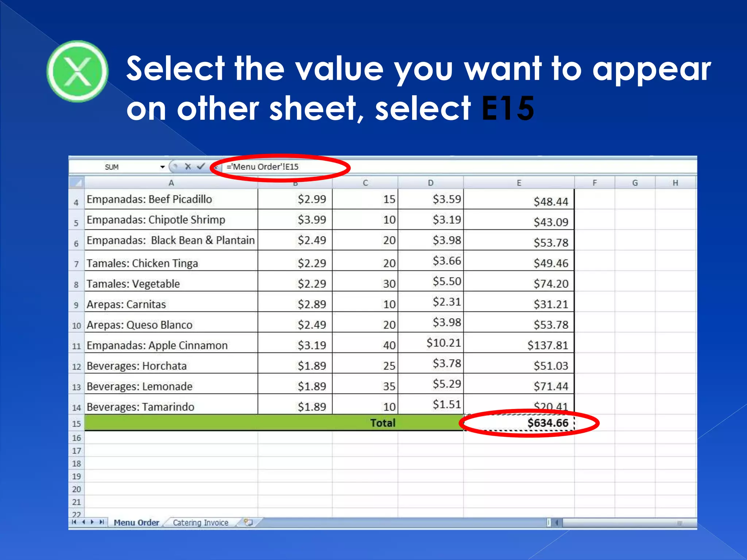Click the Enter checkmark formula icon
The image size is (747, 560).
click(x=201, y=167)
